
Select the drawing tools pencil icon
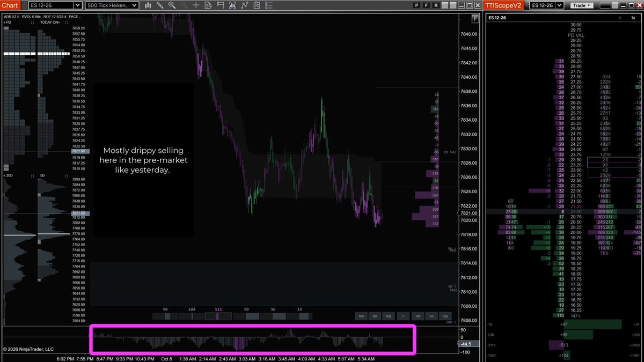coord(160,5)
